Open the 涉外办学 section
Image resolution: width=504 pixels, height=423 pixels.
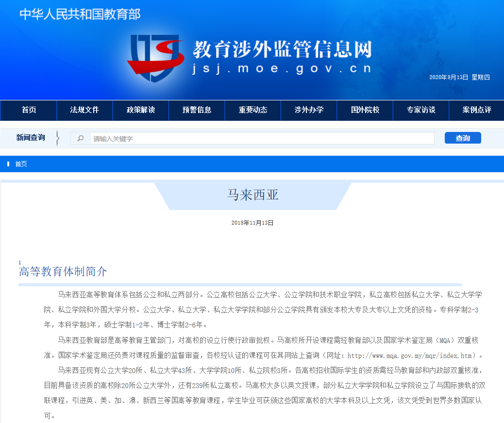click(x=309, y=110)
